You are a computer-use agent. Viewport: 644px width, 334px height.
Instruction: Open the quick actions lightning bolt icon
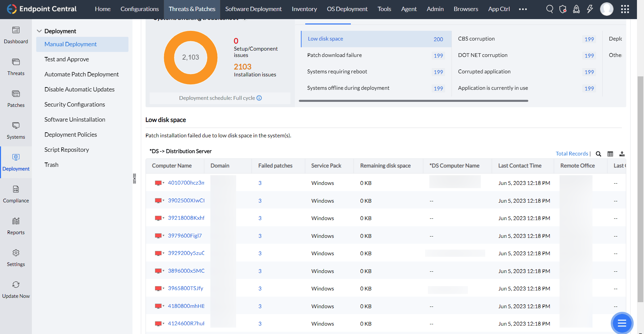590,9
